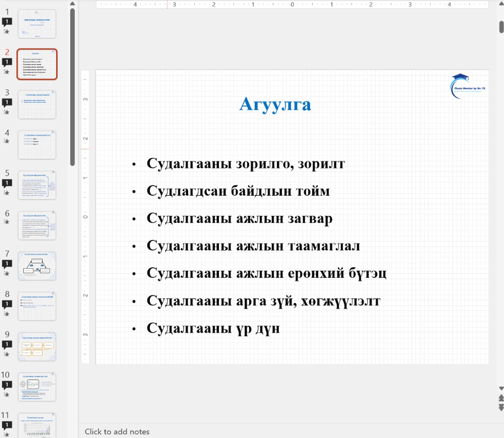The width and height of the screenshot is (504, 438).
Task: Select the slide 6 thumbnail
Action: [x=37, y=225]
